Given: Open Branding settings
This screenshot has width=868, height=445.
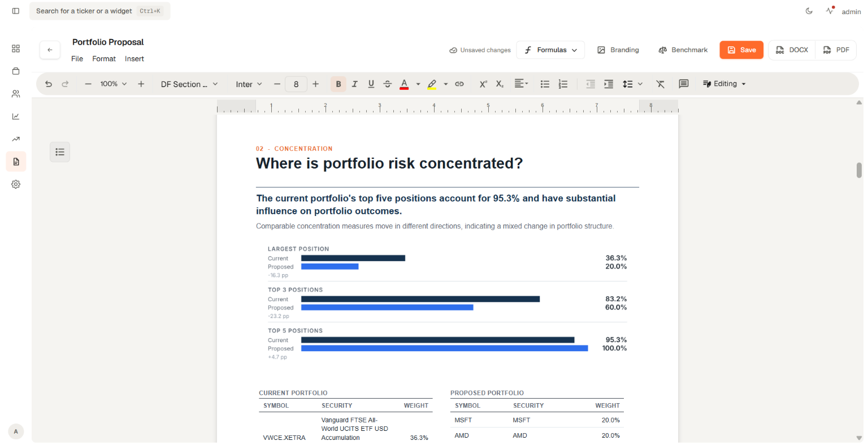Looking at the screenshot, I should (618, 50).
